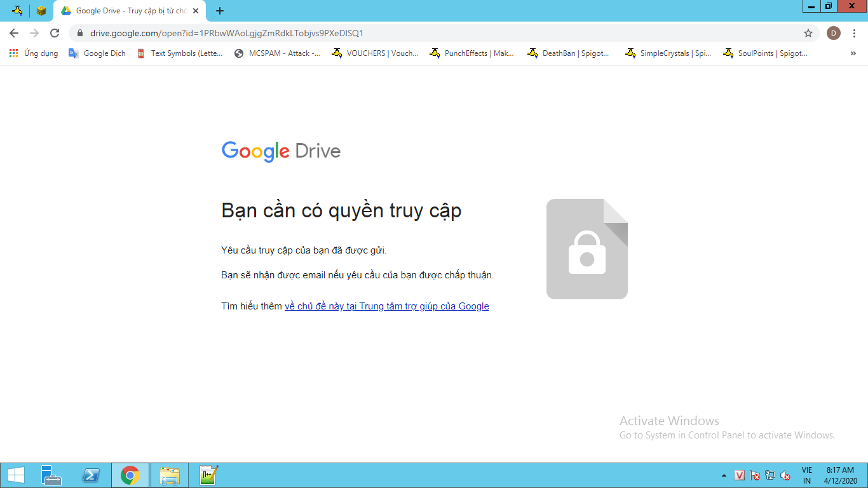This screenshot has width=868, height=488.
Task: Open the Chrome profile avatar D
Action: pos(833,33)
